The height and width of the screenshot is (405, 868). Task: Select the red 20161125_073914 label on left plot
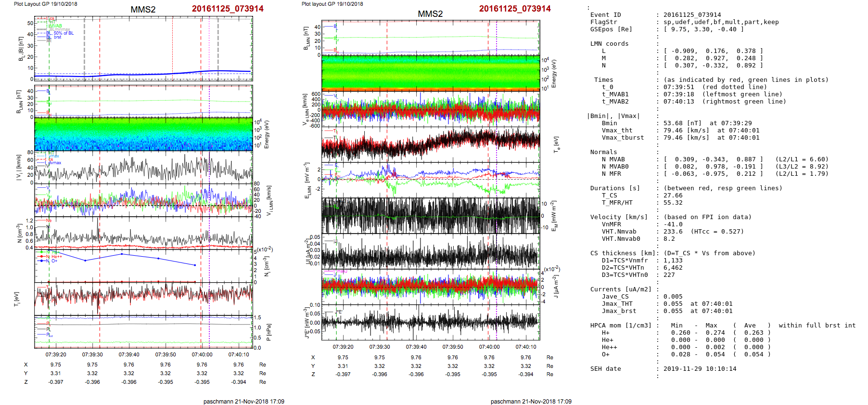coord(228,9)
